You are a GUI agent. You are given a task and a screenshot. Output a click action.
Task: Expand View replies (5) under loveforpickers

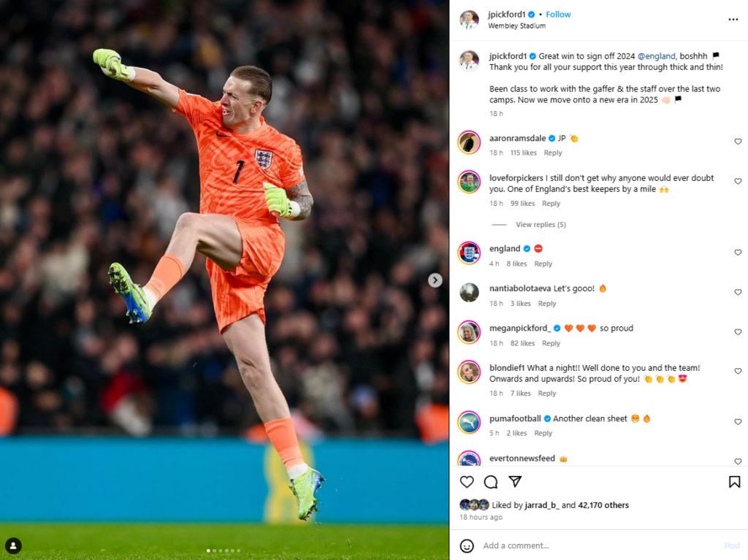click(541, 225)
